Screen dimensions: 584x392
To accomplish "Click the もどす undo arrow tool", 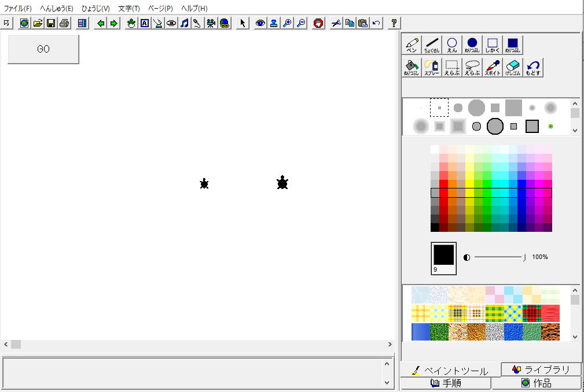I will click(x=533, y=68).
